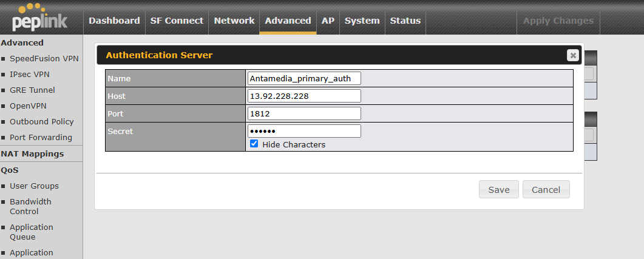The width and height of the screenshot is (644, 259).
Task: Save the authentication server settings
Action: [498, 190]
